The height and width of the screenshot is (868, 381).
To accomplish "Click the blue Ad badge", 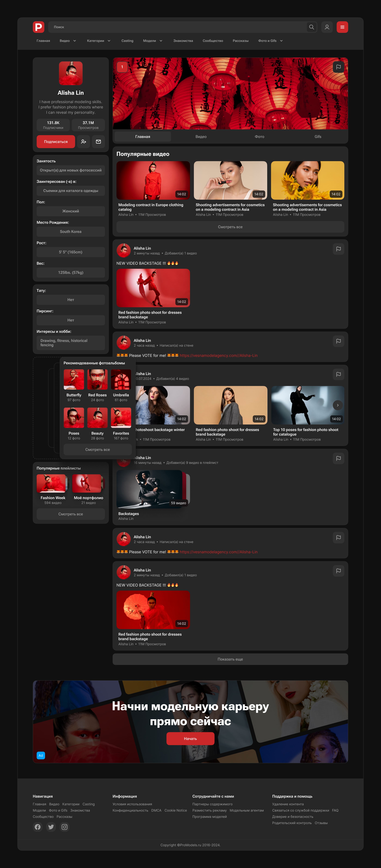I will pyautogui.click(x=41, y=755).
